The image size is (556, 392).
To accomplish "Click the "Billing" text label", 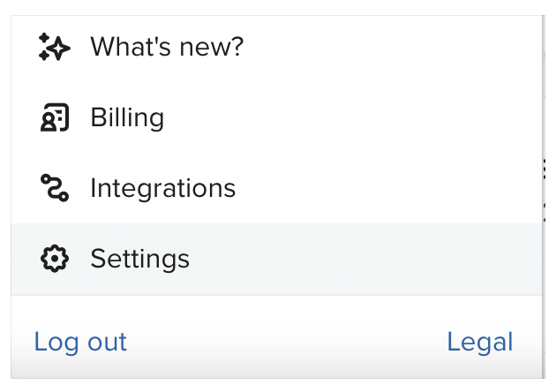I will (127, 117).
